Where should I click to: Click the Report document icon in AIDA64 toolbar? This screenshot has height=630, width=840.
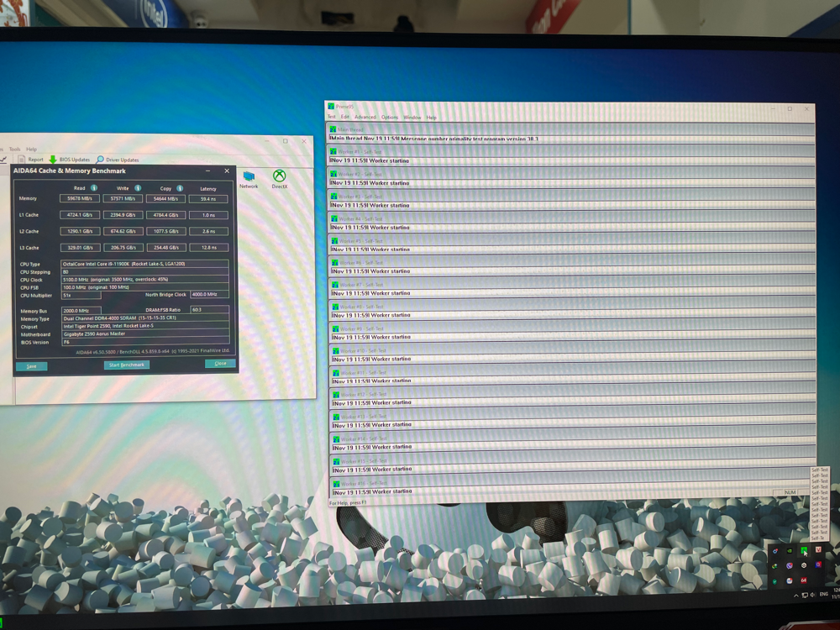22,159
